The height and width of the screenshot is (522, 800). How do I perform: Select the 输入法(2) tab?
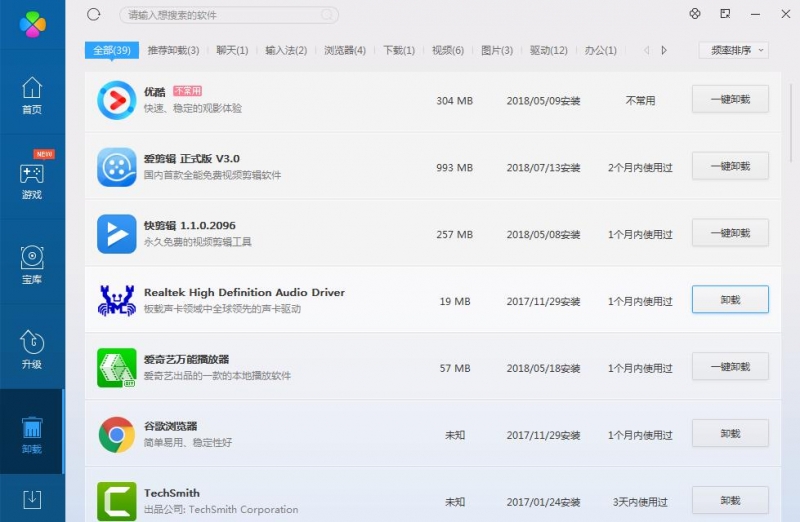286,50
